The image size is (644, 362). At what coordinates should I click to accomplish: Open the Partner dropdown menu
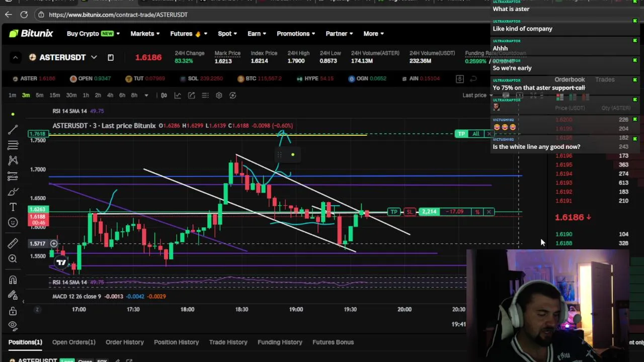tap(339, 33)
